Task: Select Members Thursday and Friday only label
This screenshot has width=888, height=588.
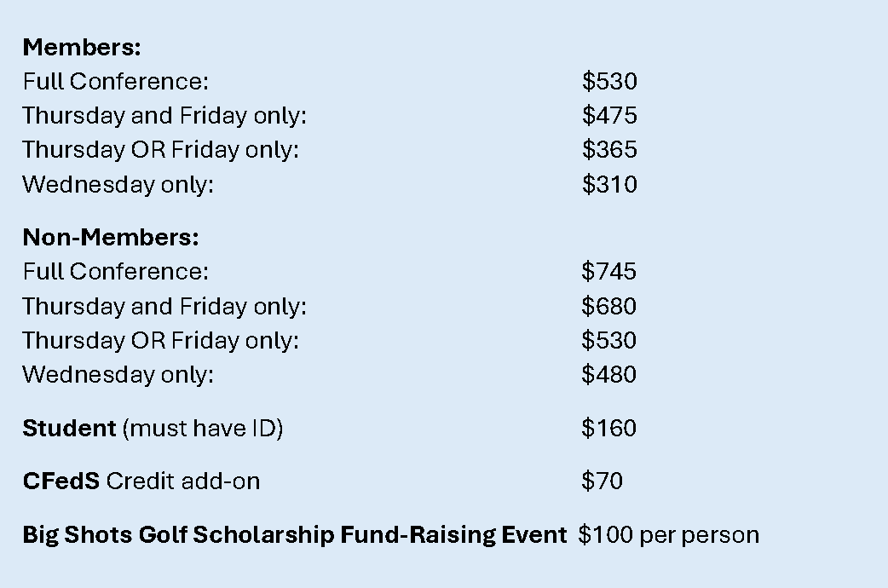Action: click(x=164, y=116)
